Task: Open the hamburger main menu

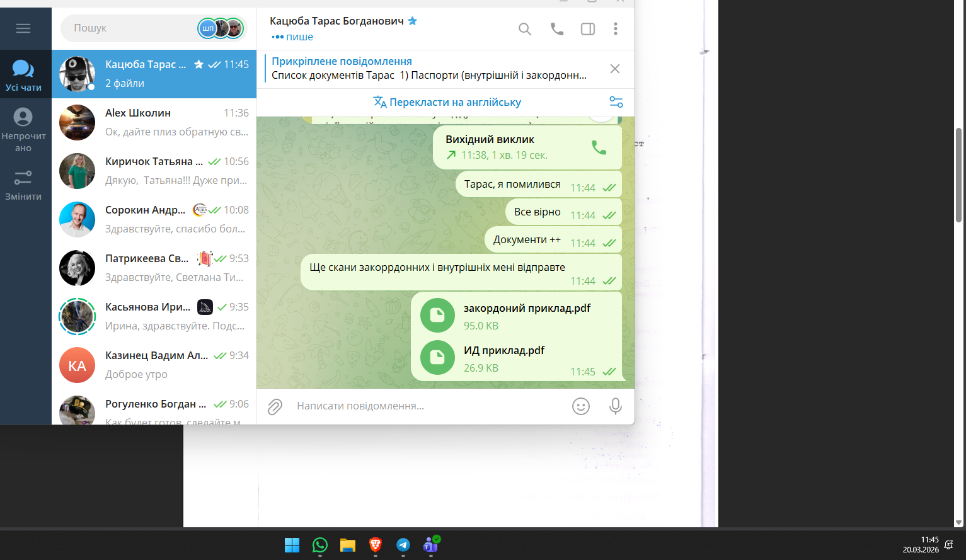Action: 23,28
